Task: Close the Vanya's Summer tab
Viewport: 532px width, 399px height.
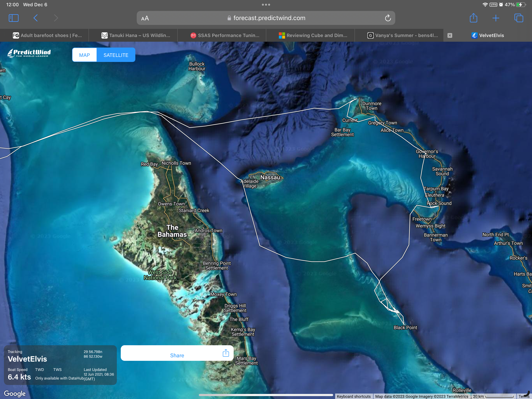Action: pos(450,35)
